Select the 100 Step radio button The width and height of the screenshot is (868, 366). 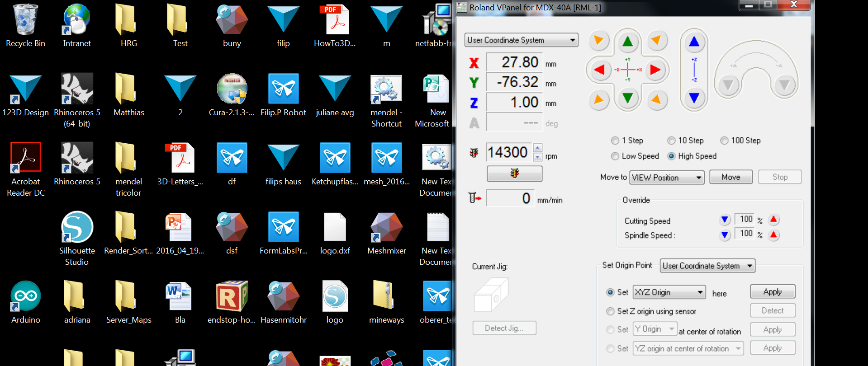point(724,141)
